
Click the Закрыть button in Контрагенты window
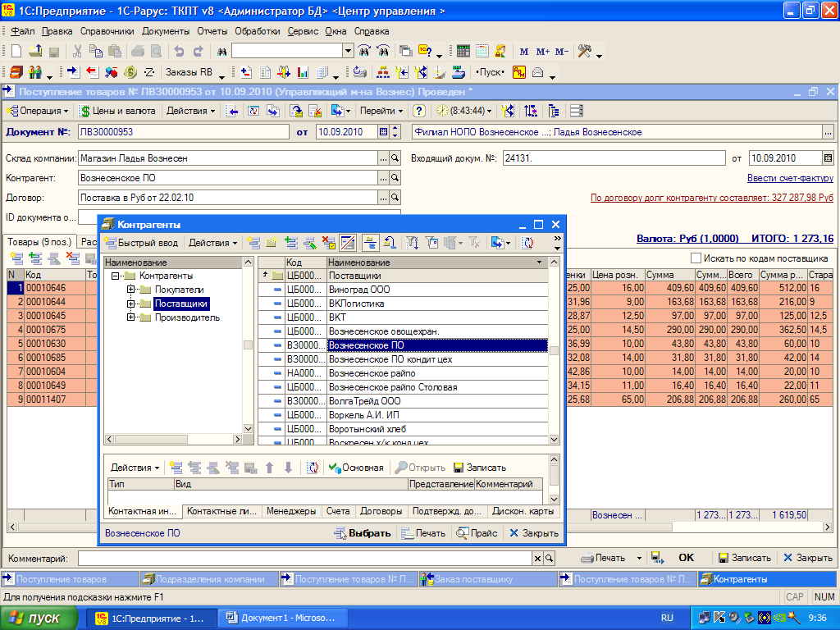tap(533, 533)
